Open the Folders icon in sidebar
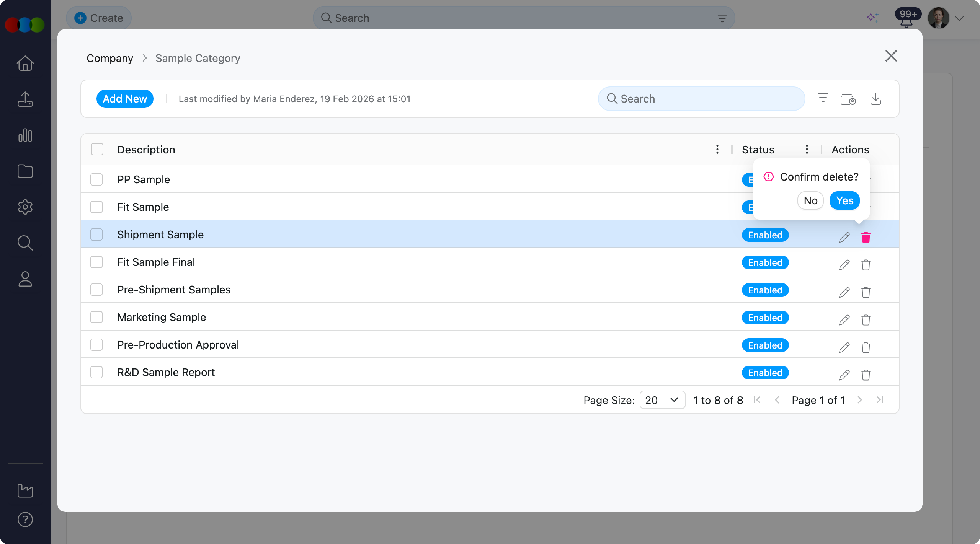The width and height of the screenshot is (980, 544). (25, 171)
